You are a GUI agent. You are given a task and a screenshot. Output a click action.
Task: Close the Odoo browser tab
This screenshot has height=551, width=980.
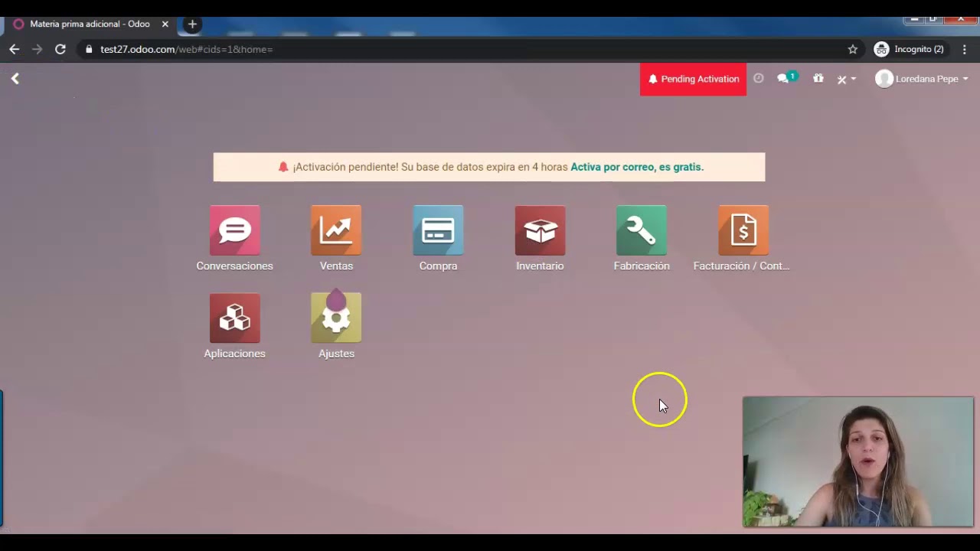[165, 24]
